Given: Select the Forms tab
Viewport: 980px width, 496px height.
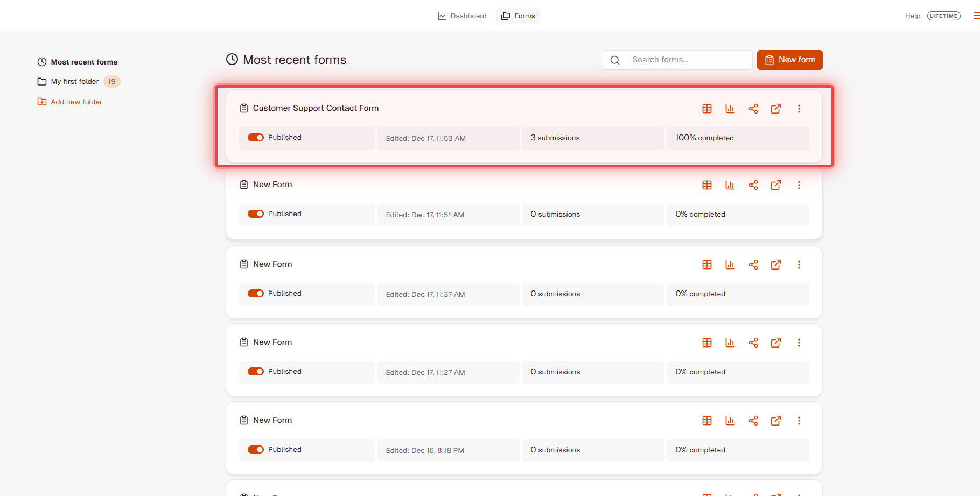Looking at the screenshot, I should pos(518,16).
